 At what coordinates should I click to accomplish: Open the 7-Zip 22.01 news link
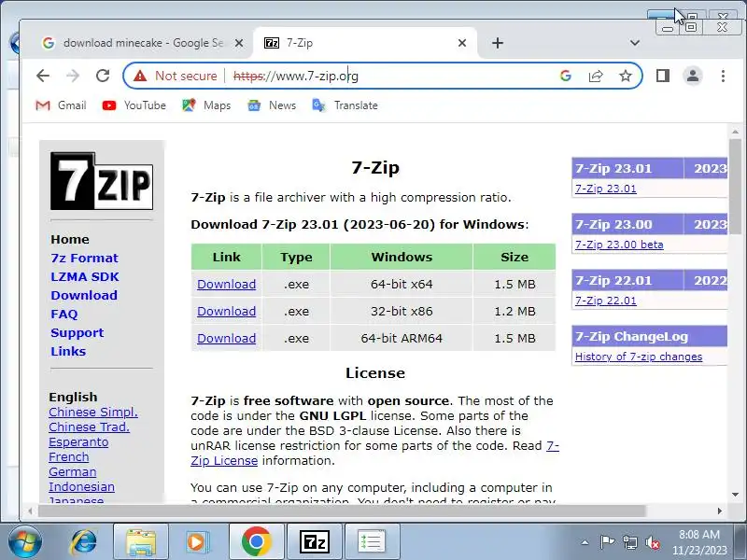(605, 301)
